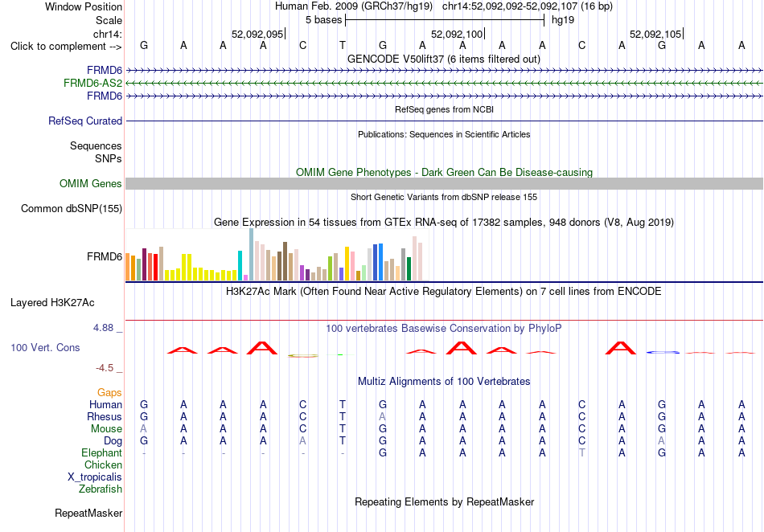This screenshot has height=532, width=764.
Task: Click the blue G logo in PhyloP track
Action: pyautogui.click(x=662, y=352)
